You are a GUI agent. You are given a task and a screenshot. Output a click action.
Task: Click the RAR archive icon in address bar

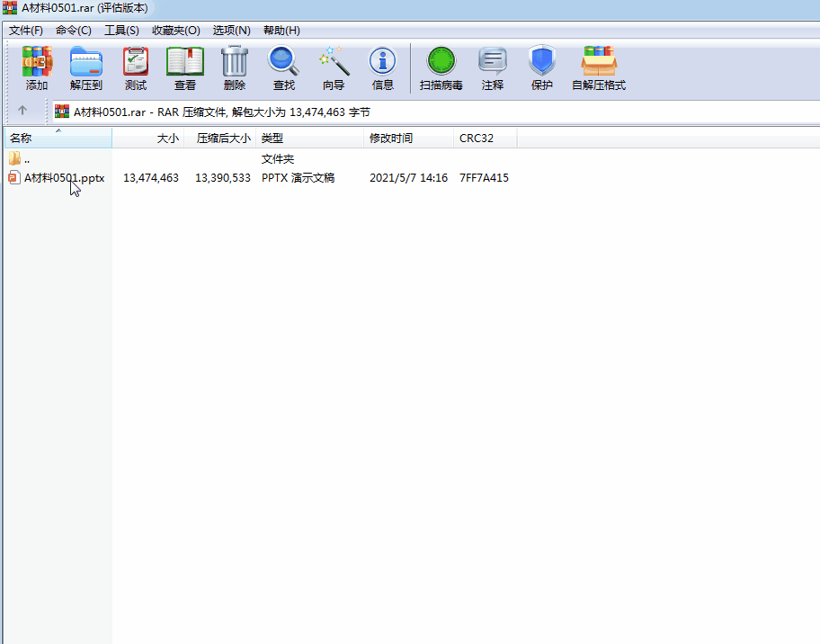(62, 111)
